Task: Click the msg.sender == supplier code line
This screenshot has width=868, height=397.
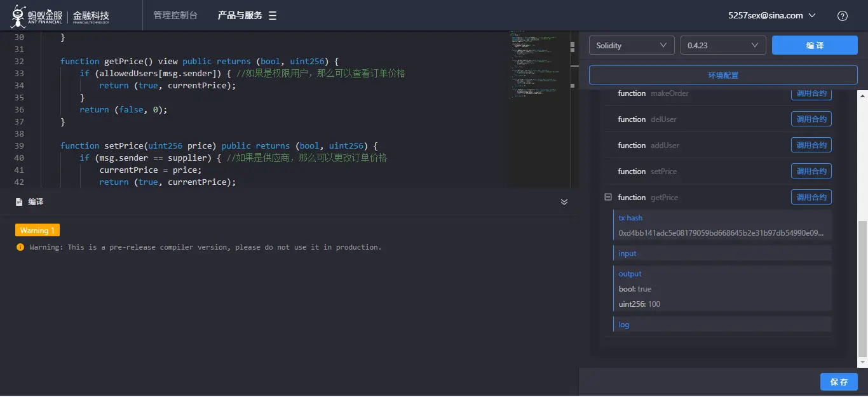Action: coord(233,158)
